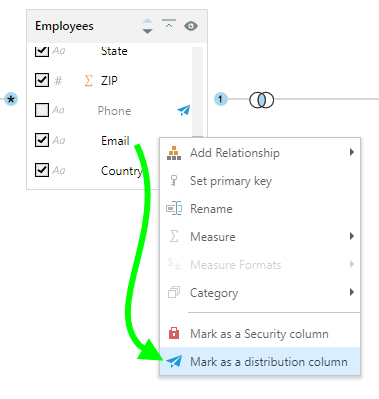Click the Add Relationship blocks icon
Screen dimensions: 379x399
(x=174, y=153)
